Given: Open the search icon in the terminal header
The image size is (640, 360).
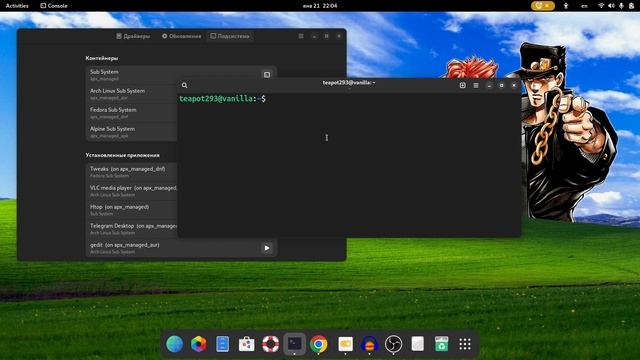Looking at the screenshot, I should click(x=184, y=85).
